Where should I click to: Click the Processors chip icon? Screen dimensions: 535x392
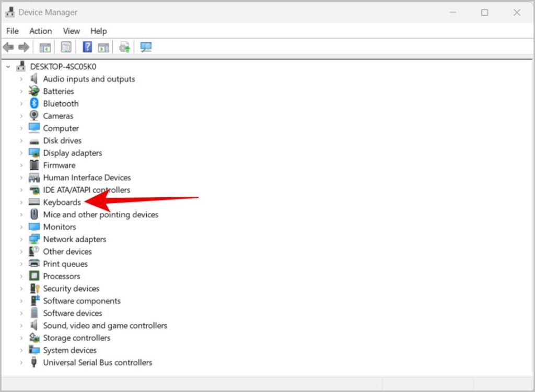[34, 276]
